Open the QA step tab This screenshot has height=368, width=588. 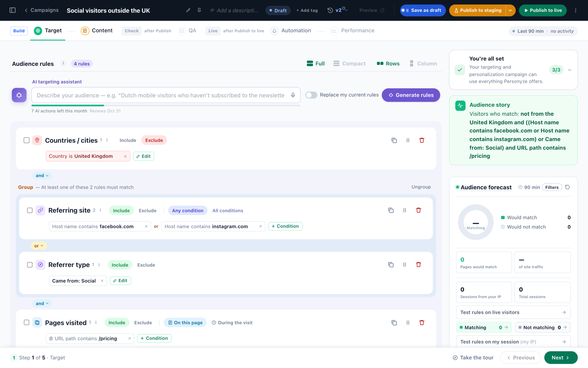[187, 31]
